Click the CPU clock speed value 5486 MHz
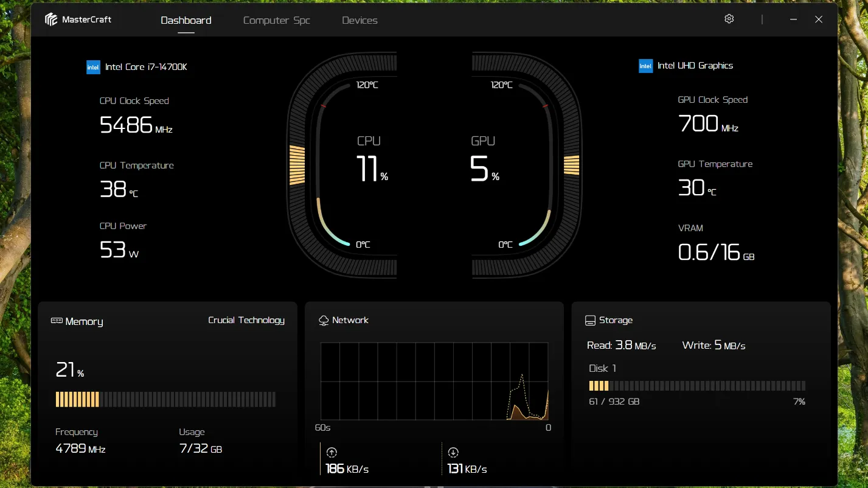This screenshot has width=868, height=488. [136, 125]
